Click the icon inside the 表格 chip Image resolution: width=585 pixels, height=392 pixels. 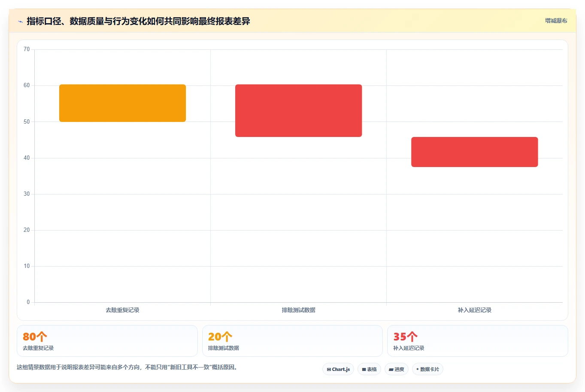coord(364,369)
